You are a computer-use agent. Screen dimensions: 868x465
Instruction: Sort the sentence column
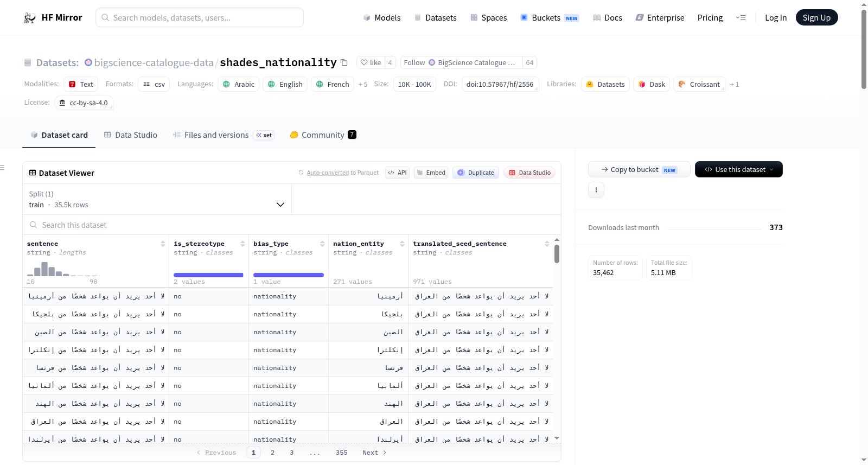point(163,244)
